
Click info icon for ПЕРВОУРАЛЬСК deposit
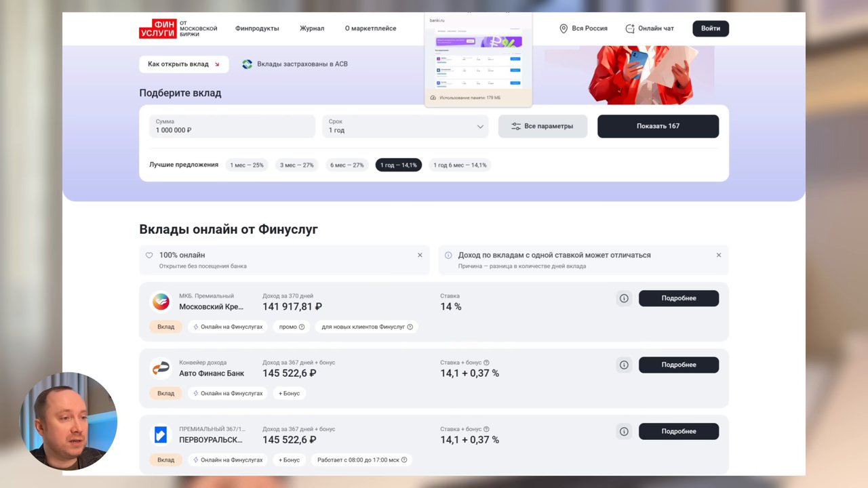point(624,431)
